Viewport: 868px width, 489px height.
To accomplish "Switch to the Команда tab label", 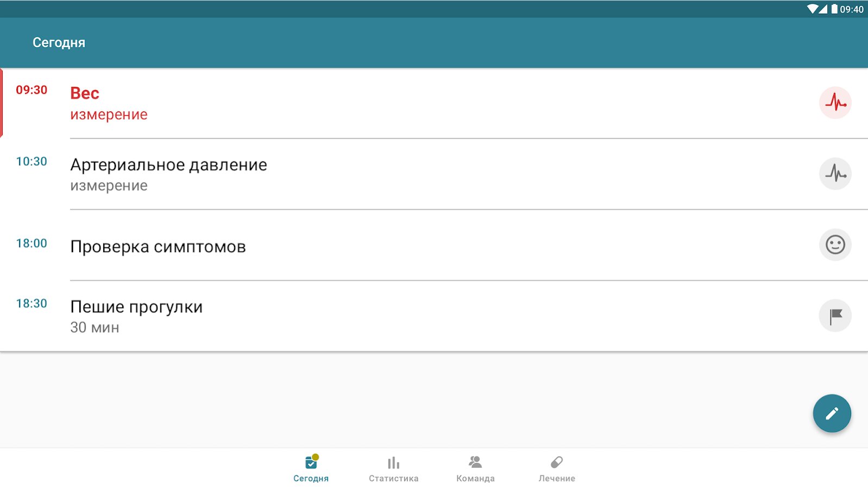I will 475,479.
